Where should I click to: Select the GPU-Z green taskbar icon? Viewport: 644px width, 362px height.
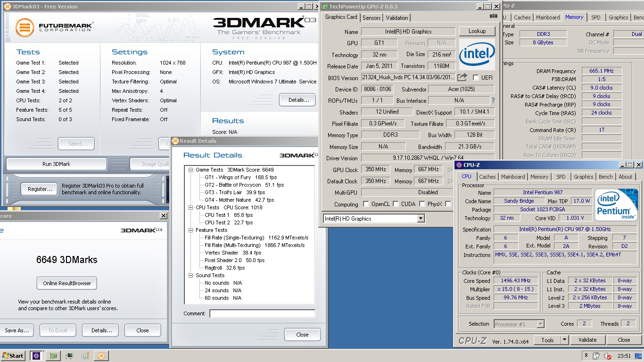[53, 356]
